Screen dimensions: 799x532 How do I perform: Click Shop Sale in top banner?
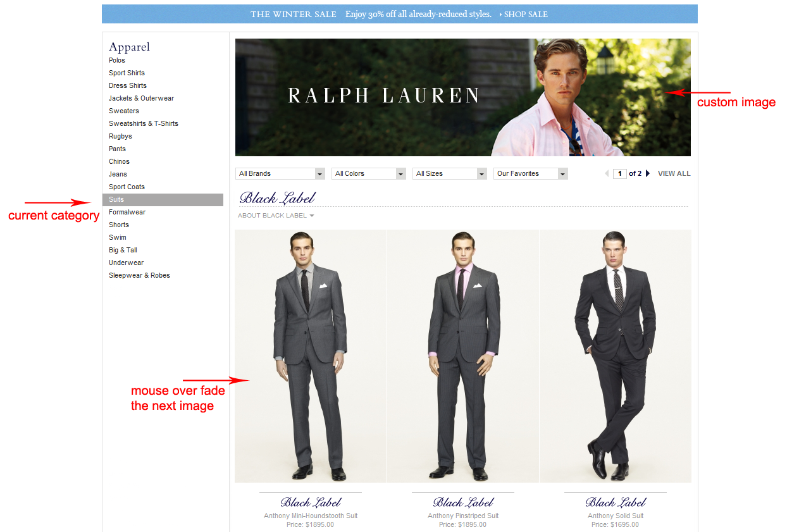point(524,14)
